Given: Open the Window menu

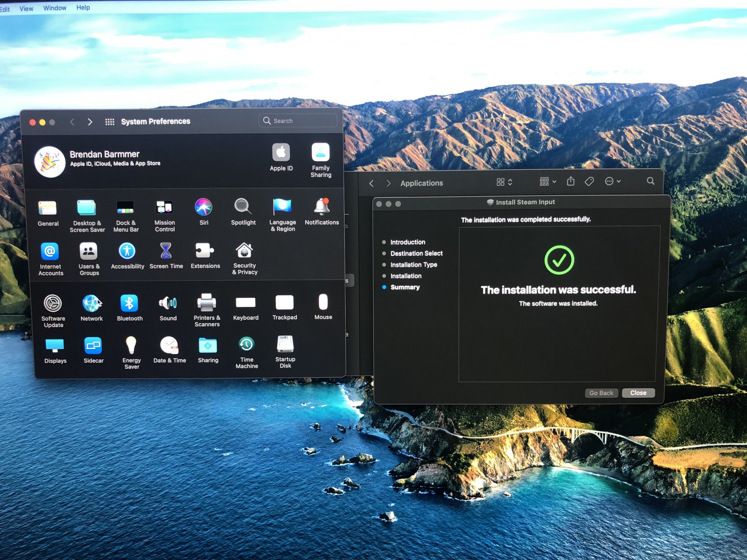Looking at the screenshot, I should [x=55, y=8].
